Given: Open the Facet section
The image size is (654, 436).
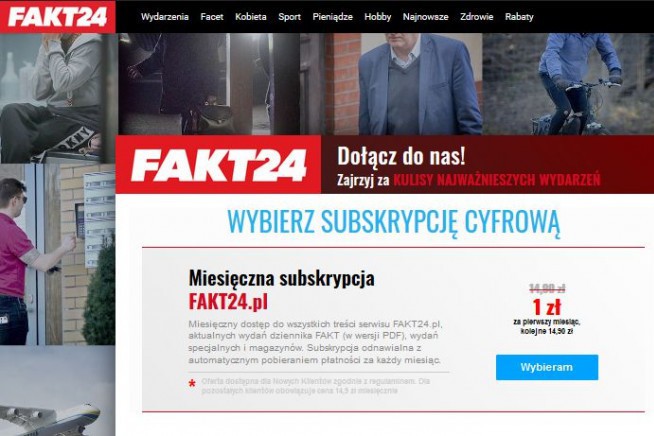Looking at the screenshot, I should [x=212, y=17].
